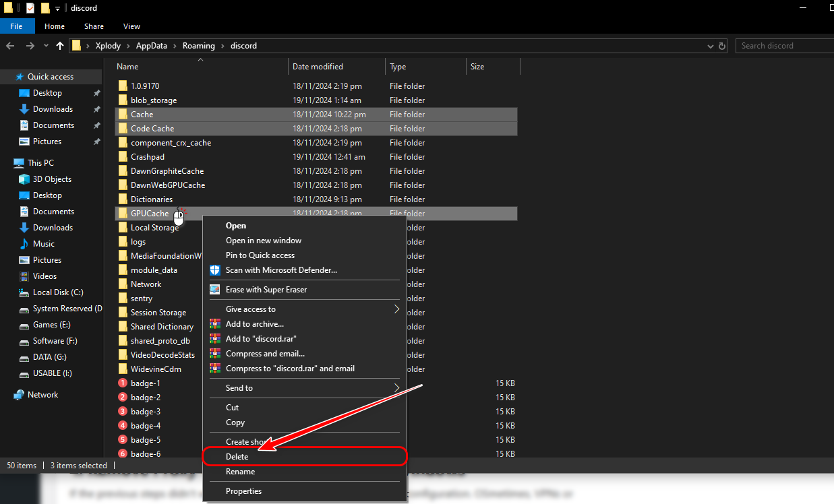Viewport: 834px width, 504px height.
Task: Click the Add to "discord.rar" icon
Action: coord(215,339)
